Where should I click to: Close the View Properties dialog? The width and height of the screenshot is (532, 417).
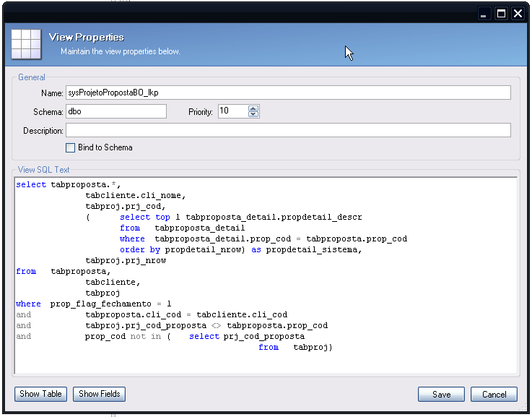[x=518, y=14]
